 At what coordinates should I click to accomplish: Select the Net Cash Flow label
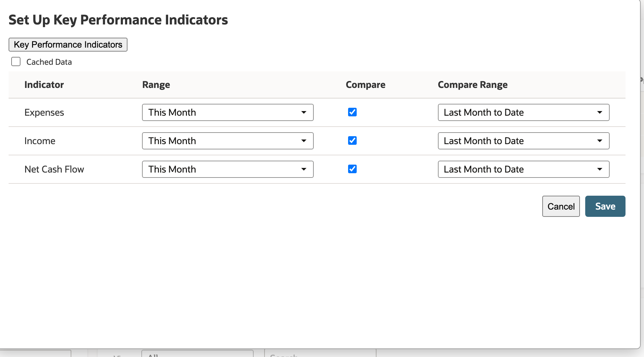coord(54,169)
